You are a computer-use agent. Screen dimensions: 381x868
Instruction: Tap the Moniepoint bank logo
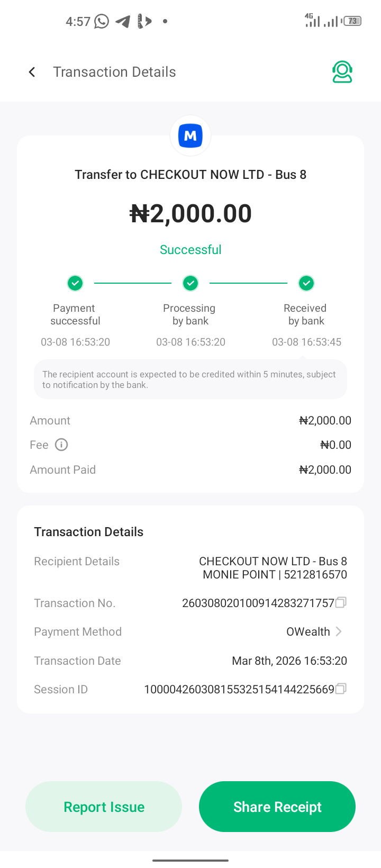(190, 136)
